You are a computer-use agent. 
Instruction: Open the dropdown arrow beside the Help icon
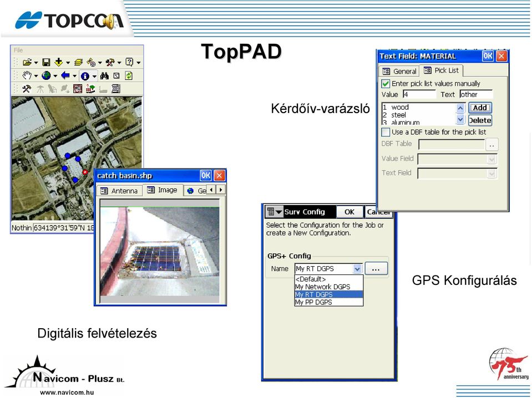pyautogui.click(x=139, y=63)
